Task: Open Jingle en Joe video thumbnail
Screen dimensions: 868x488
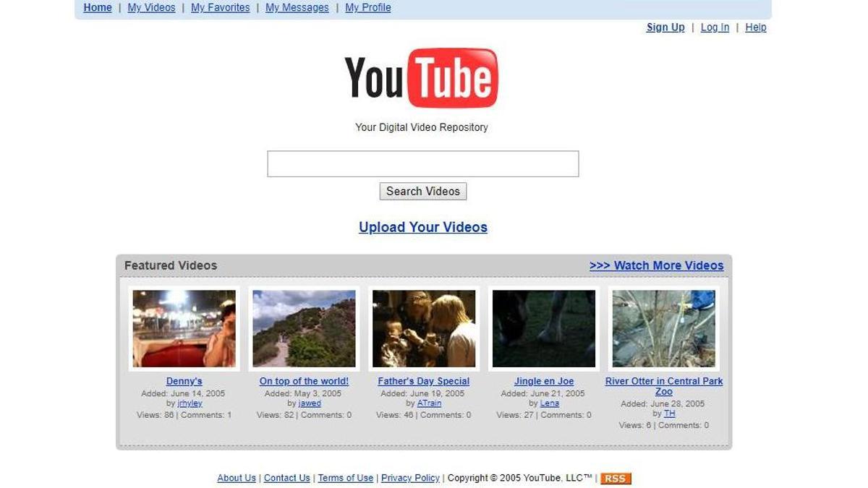Action: (544, 329)
